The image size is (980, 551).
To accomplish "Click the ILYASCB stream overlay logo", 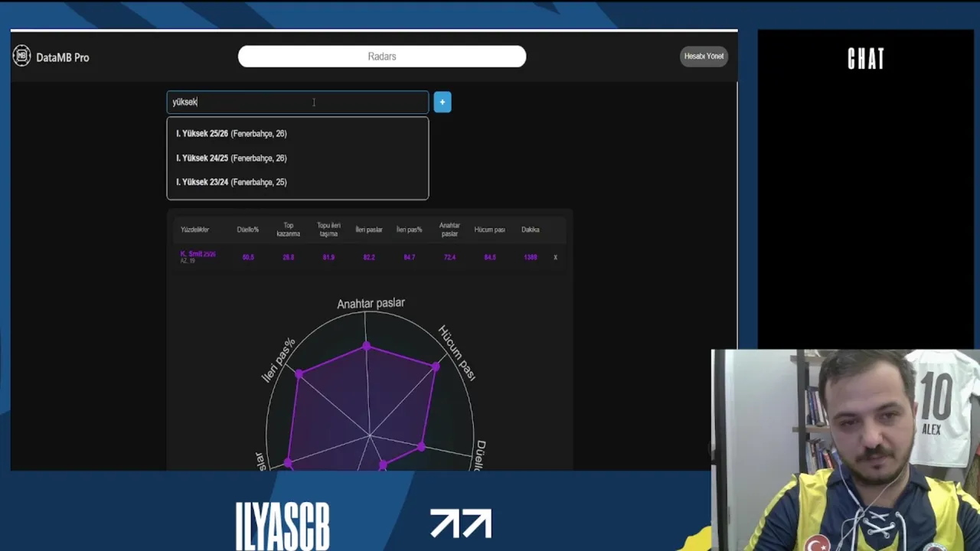I will point(283,527).
